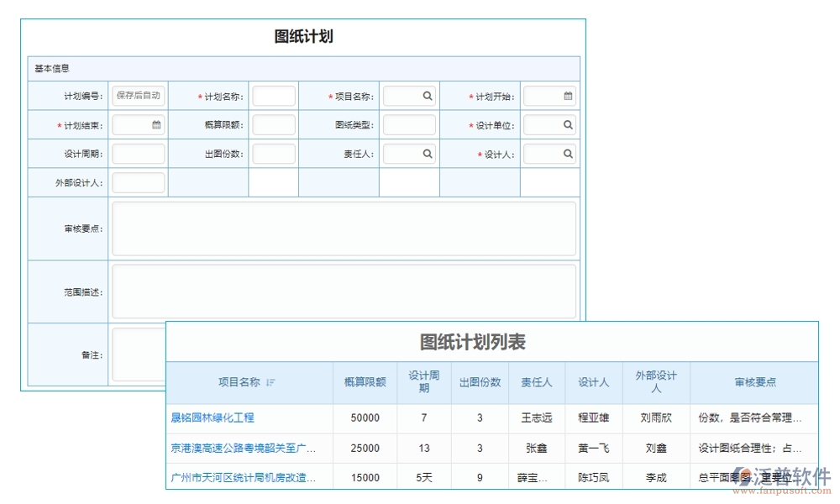Collapse the 基本信息 section header
This screenshot has width=840, height=504.
[x=50, y=67]
